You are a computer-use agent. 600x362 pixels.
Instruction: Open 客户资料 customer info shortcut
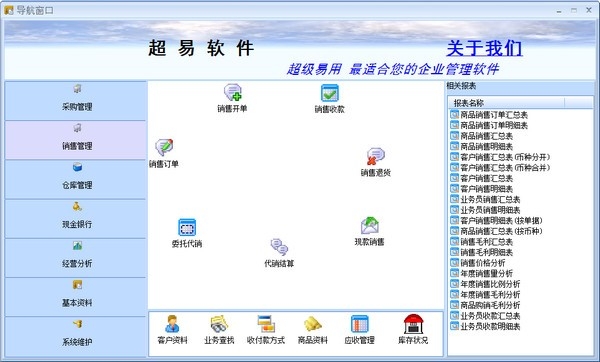coord(172,329)
